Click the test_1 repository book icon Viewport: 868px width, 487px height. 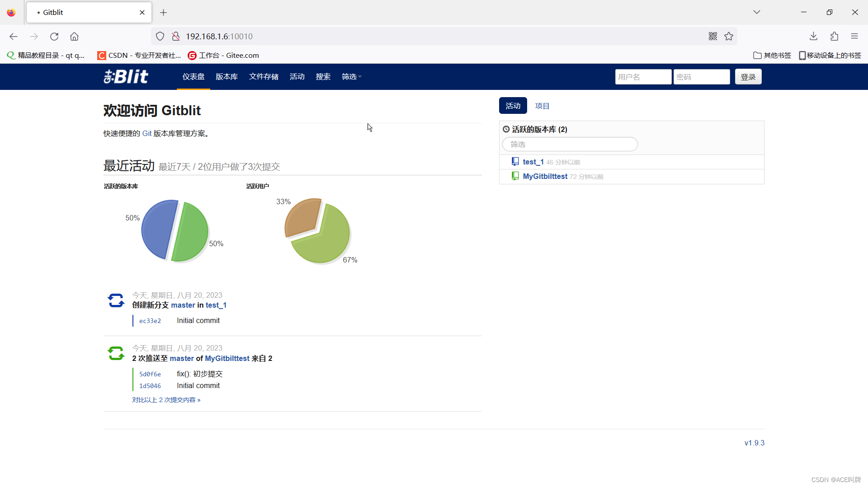tap(515, 162)
